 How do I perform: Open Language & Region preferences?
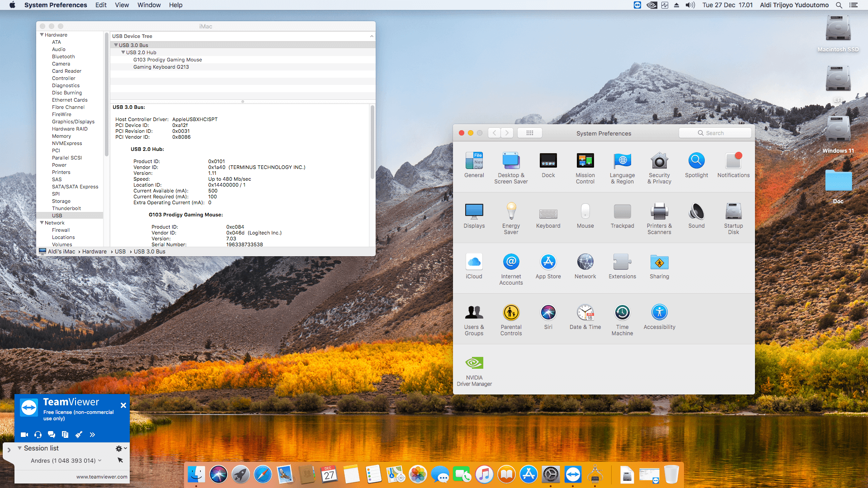tap(622, 168)
